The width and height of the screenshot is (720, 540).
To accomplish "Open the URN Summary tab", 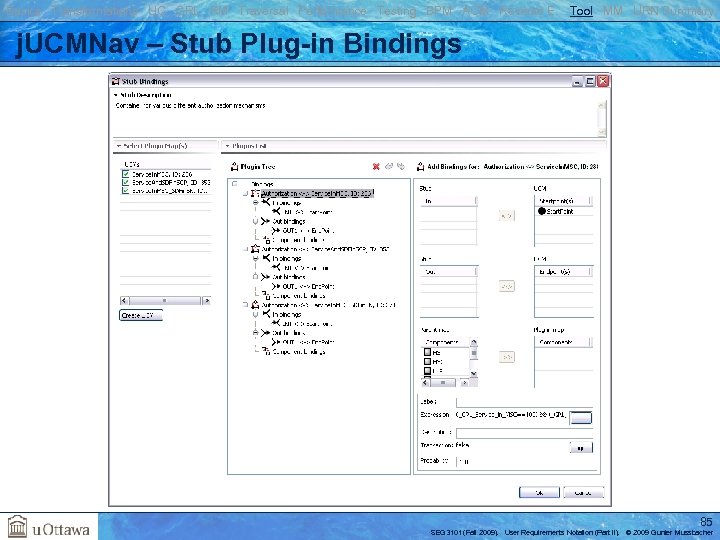I will [673, 11].
